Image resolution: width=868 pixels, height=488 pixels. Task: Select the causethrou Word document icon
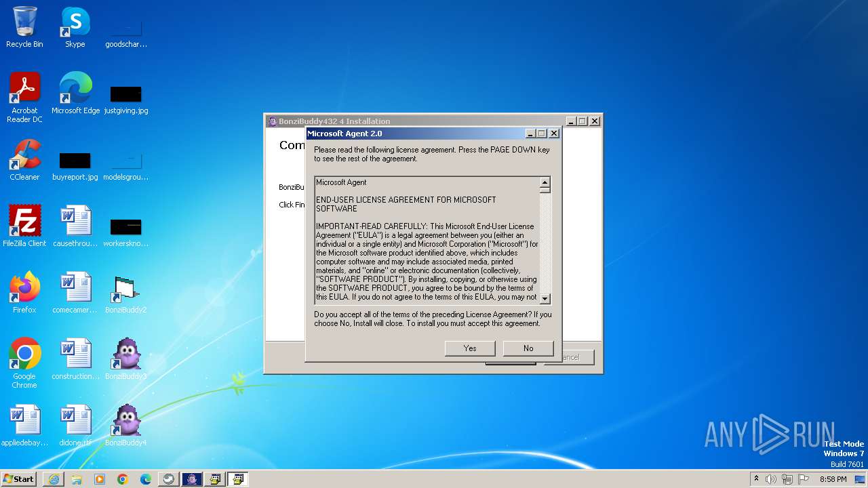click(75, 226)
